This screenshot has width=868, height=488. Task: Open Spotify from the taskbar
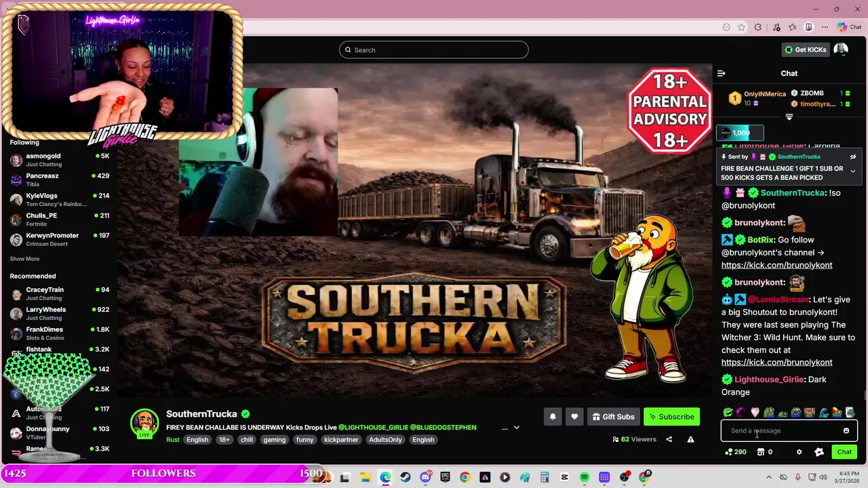[x=585, y=478]
